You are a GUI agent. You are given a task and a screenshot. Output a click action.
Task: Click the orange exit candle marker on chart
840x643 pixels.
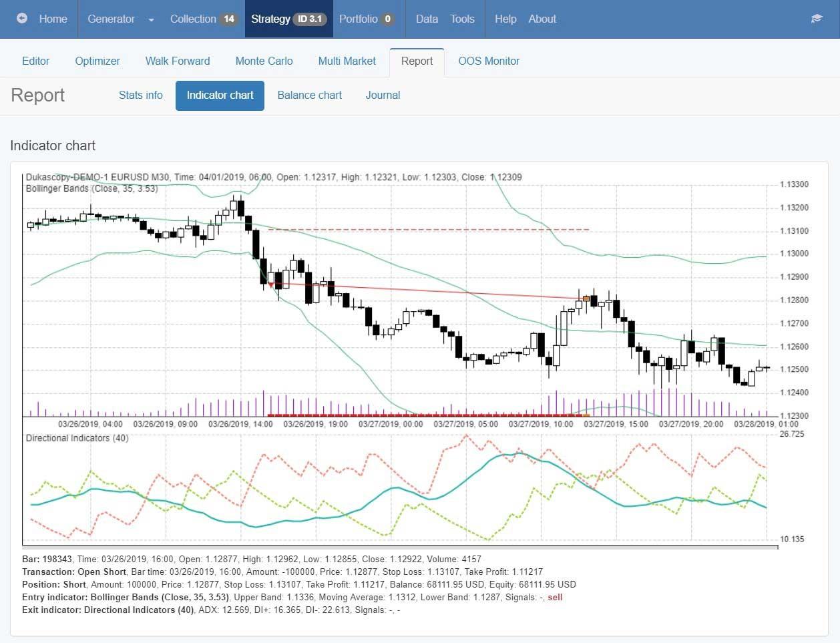pyautogui.click(x=586, y=298)
